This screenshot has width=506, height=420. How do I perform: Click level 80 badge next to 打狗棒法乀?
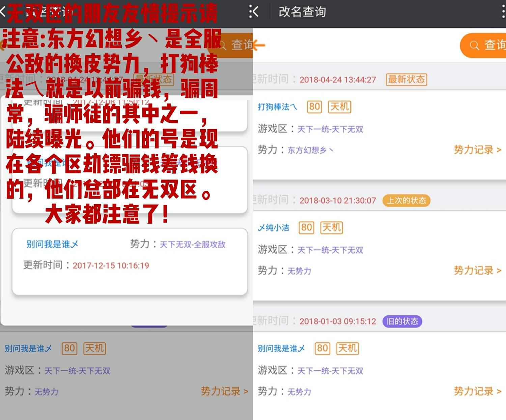pos(314,107)
